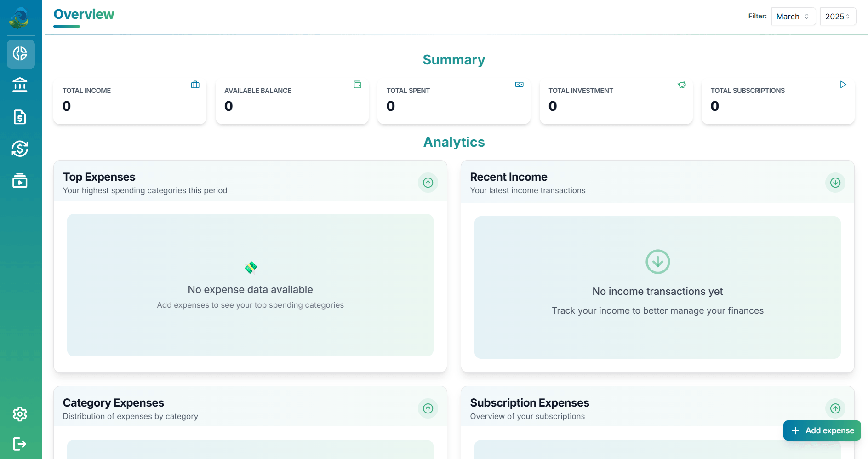868x459 pixels.
Task: Click the logout icon in sidebar
Action: click(x=20, y=444)
